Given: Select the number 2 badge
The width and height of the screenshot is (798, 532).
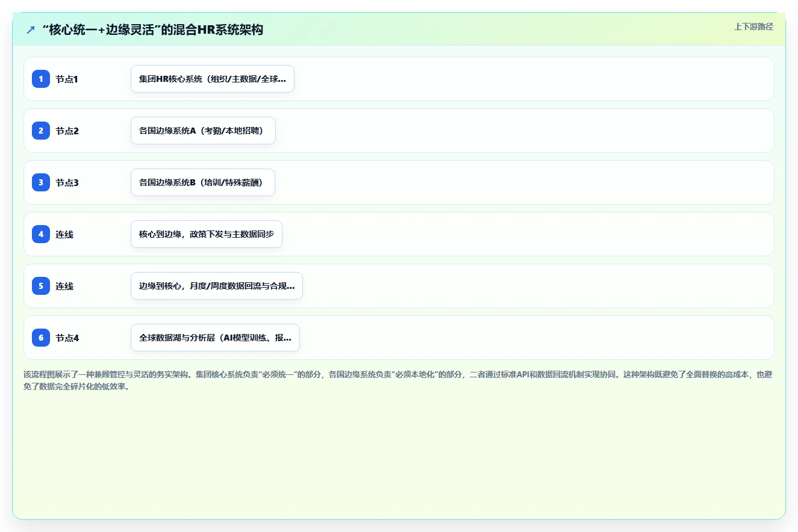Looking at the screenshot, I should (x=41, y=131).
